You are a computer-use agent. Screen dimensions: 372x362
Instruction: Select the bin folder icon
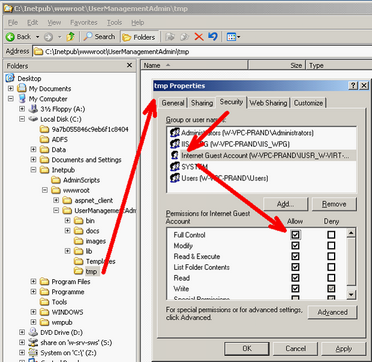78,221
